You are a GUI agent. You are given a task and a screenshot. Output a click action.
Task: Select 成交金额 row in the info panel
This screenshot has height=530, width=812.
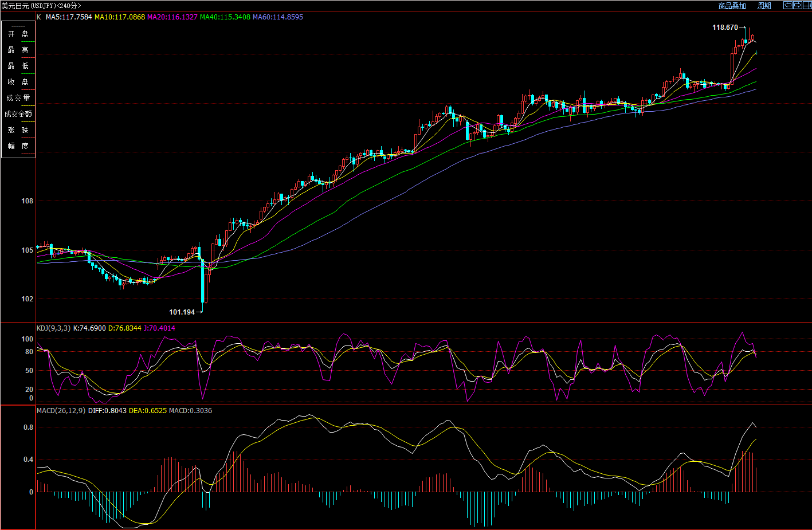(x=18, y=114)
